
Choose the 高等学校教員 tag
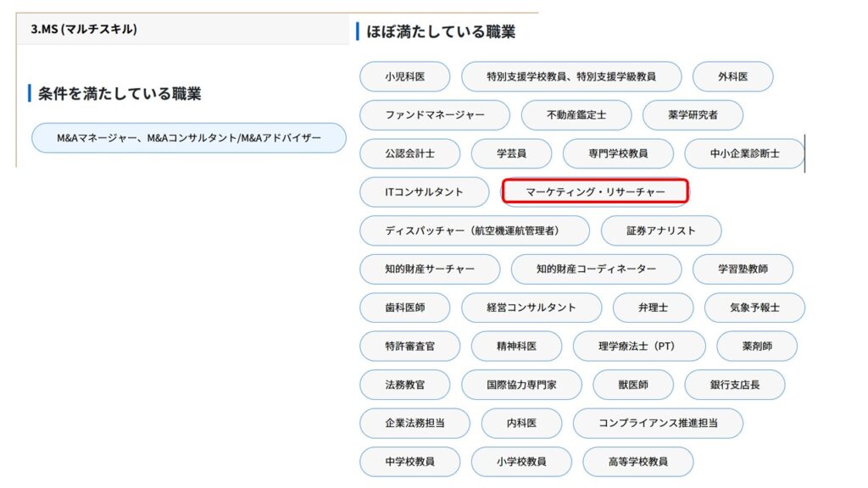637,462
